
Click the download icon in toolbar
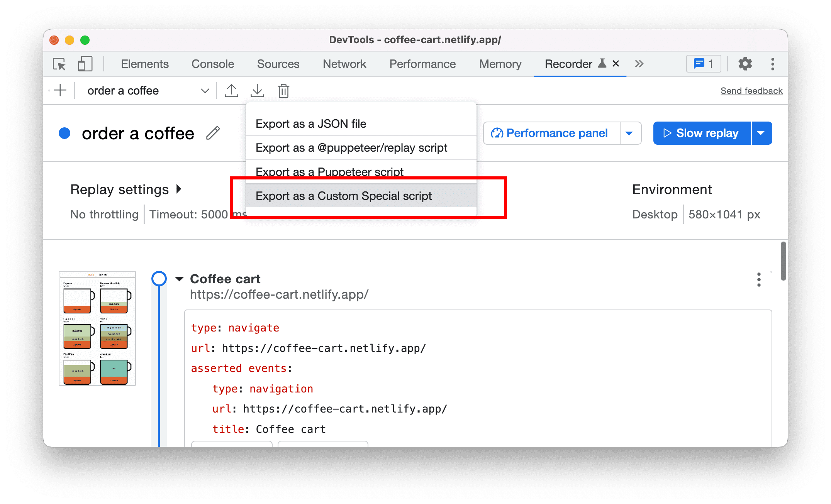(257, 90)
